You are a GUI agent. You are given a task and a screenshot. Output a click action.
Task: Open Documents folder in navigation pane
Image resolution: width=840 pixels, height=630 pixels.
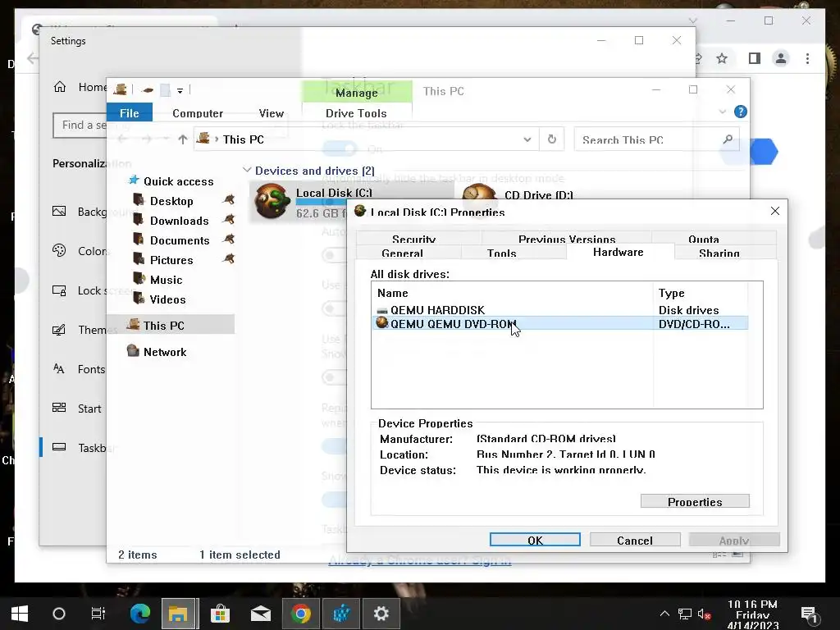coord(180,240)
